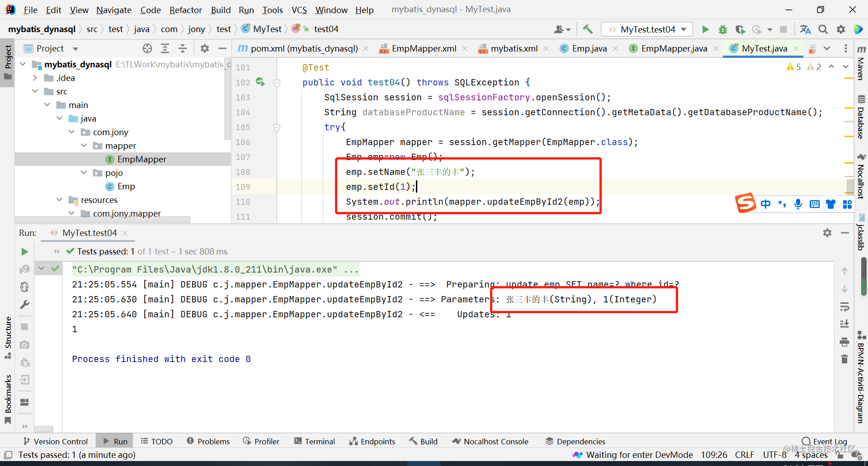The width and height of the screenshot is (868, 466).
Task: Switch to Emp.java editor tab
Action: (x=583, y=48)
